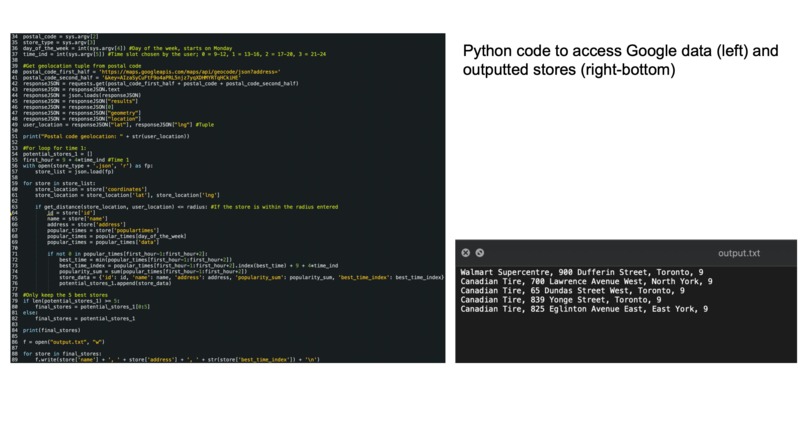Click the if len(potential_stores_1) >= 5 line
This screenshot has height=436, width=806.
pyautogui.click(x=71, y=301)
